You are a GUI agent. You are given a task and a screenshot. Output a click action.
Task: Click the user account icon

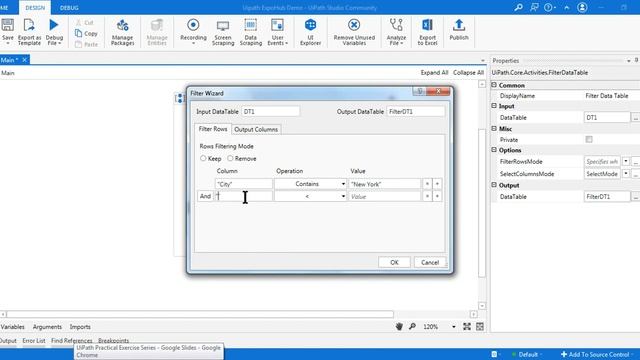pos(582,7)
